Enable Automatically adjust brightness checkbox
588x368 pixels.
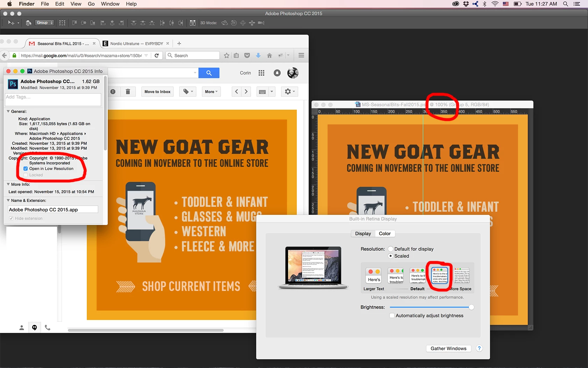[x=392, y=315]
